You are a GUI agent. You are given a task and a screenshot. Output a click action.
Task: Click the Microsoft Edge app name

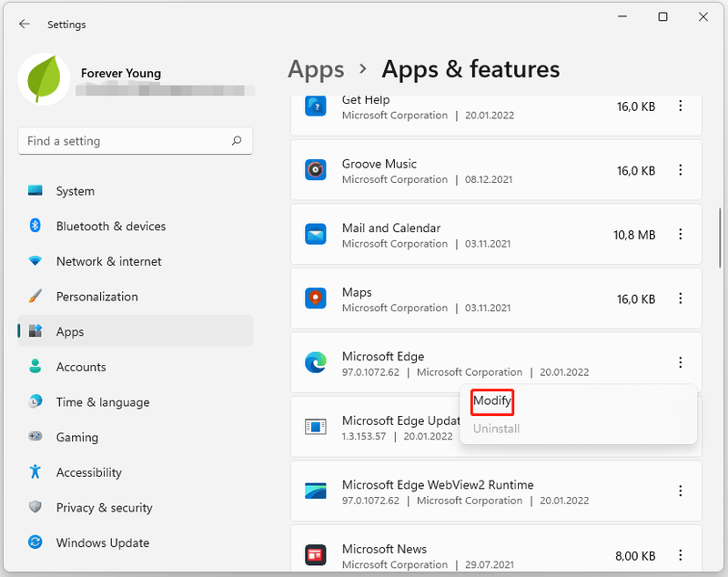[383, 357]
